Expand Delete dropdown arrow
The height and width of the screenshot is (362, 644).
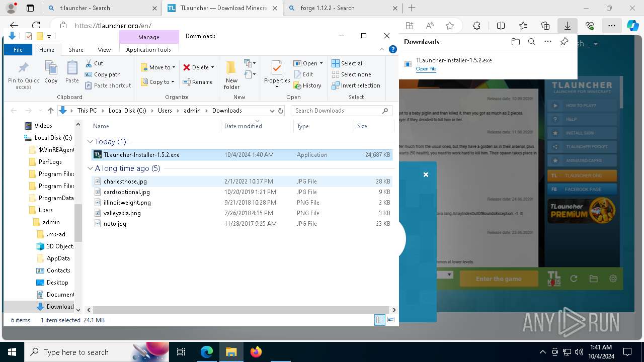tap(212, 67)
